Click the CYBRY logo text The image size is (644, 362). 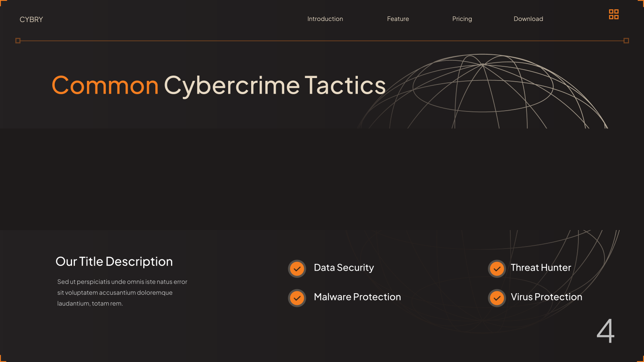tap(31, 19)
